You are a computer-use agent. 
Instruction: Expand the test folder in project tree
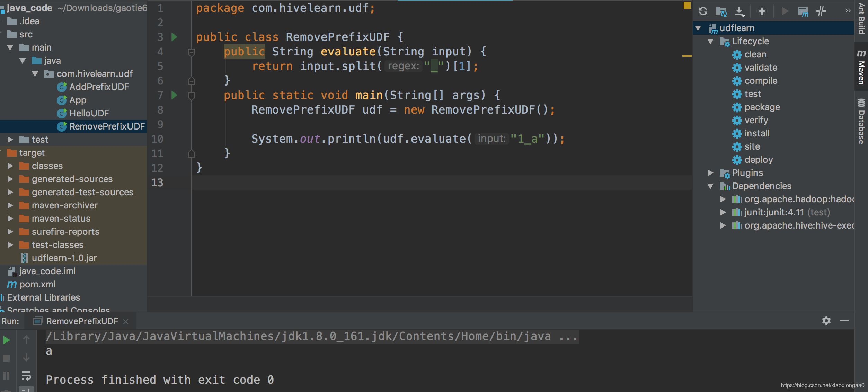[10, 140]
